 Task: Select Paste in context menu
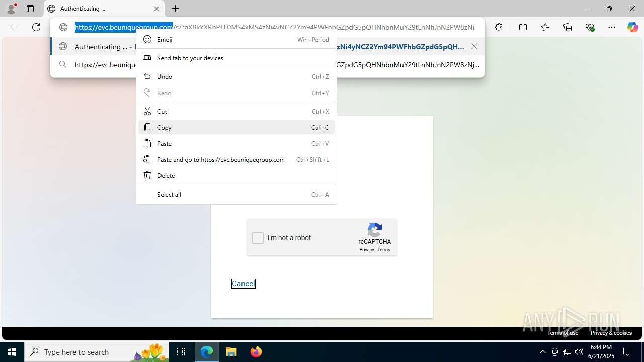point(236,143)
